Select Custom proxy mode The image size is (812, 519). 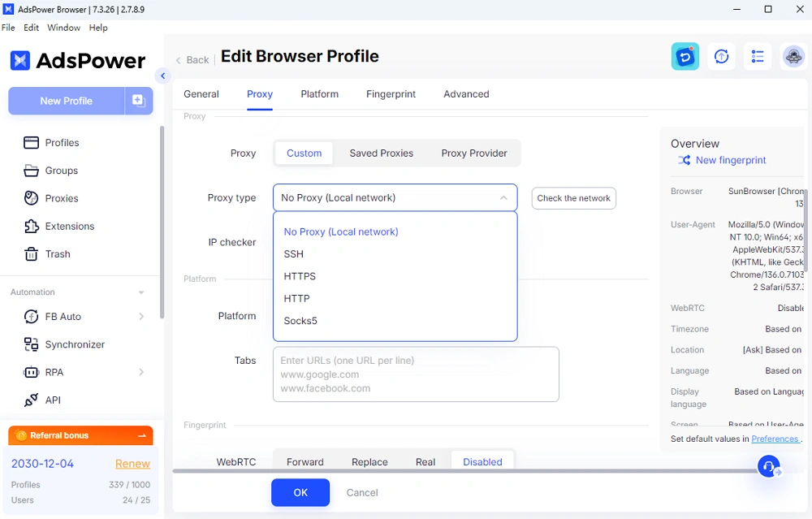pyautogui.click(x=304, y=154)
